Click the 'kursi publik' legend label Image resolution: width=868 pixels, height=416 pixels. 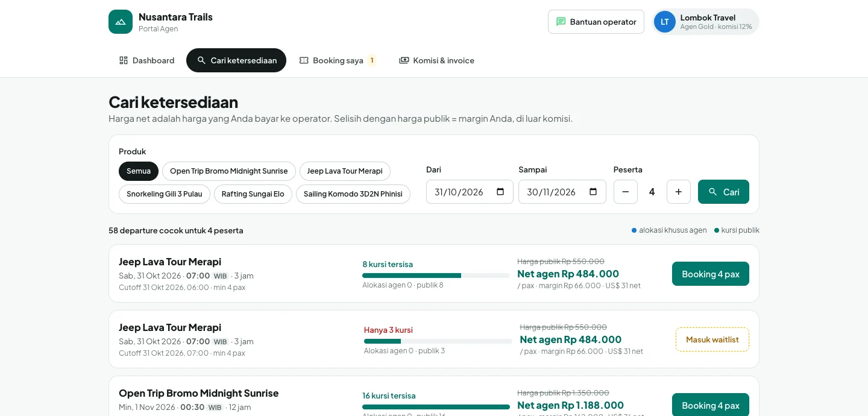tap(740, 230)
